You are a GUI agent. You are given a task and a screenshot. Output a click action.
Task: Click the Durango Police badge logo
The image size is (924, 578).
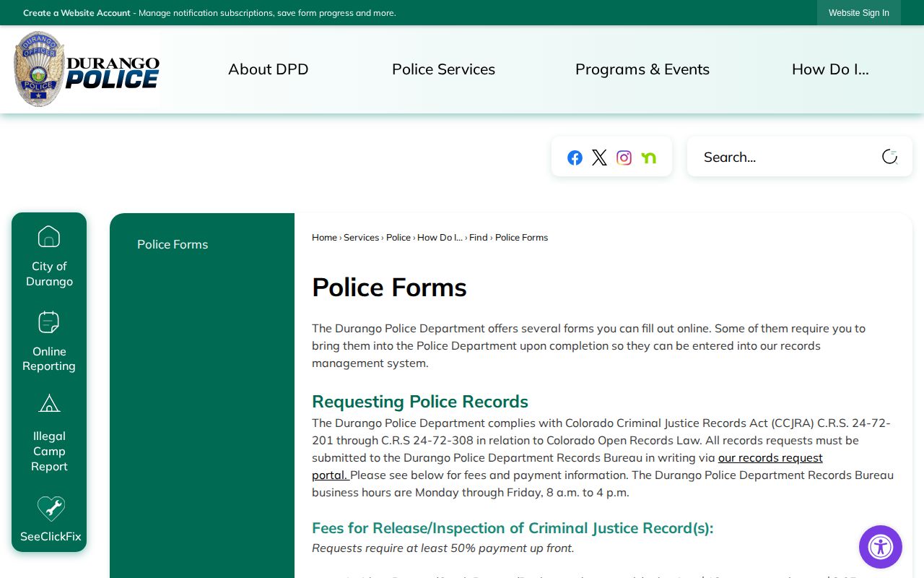click(87, 69)
